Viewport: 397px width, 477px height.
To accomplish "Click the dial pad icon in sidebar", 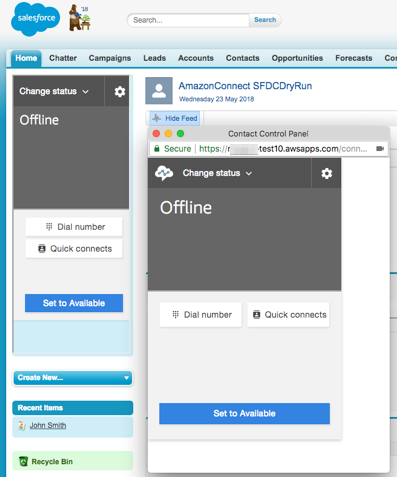I will pos(49,227).
